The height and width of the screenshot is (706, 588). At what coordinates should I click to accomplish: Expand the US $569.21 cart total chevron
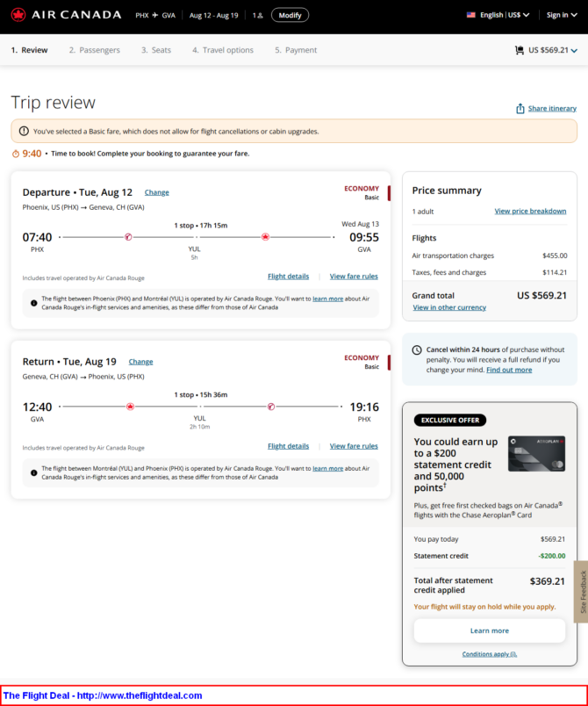point(574,50)
